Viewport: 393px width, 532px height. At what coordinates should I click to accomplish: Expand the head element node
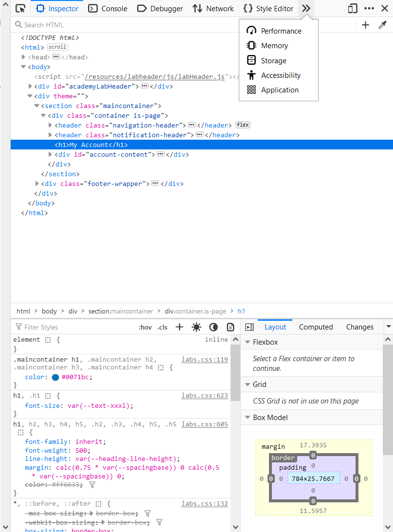23,57
